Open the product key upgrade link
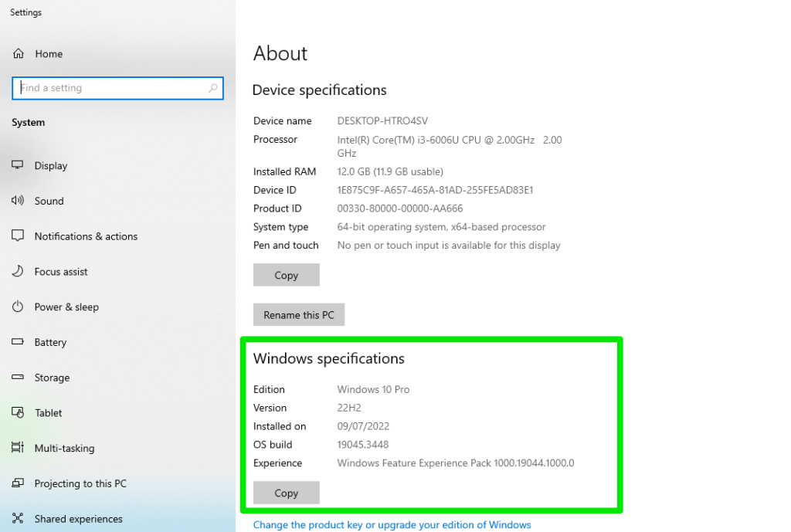Image resolution: width=791 pixels, height=532 pixels. pos(392,524)
